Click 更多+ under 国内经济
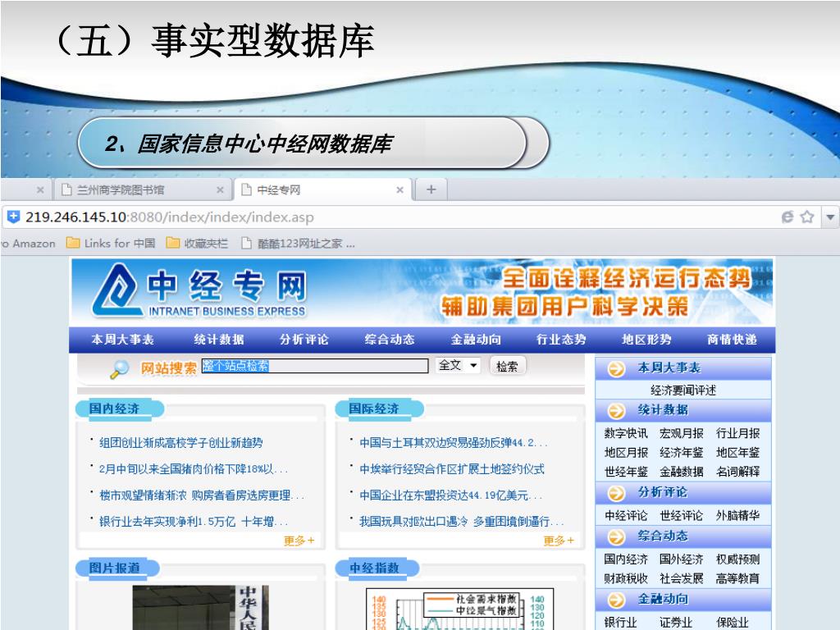Image resolution: width=840 pixels, height=630 pixels. [x=299, y=541]
